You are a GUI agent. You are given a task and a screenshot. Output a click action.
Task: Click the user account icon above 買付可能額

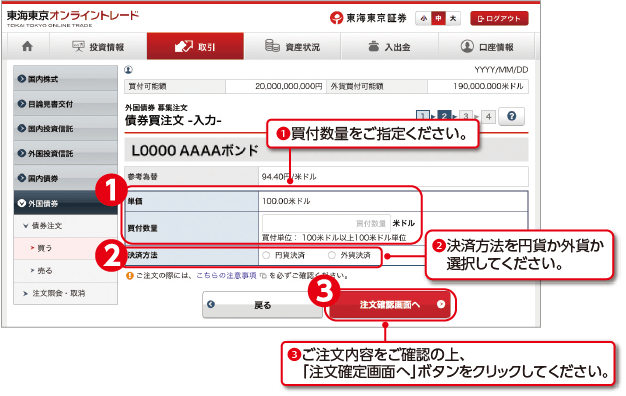click(128, 70)
